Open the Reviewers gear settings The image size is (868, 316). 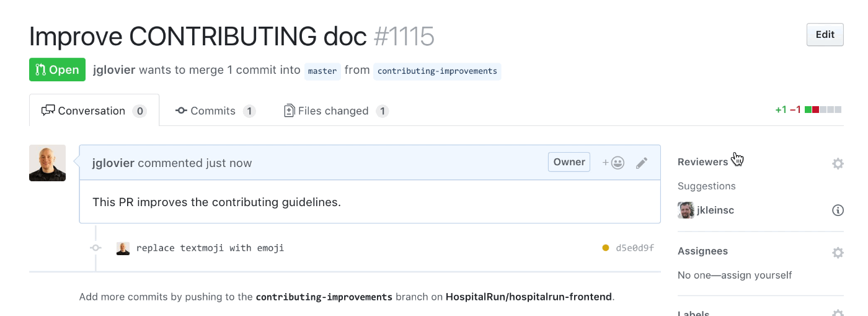(838, 163)
